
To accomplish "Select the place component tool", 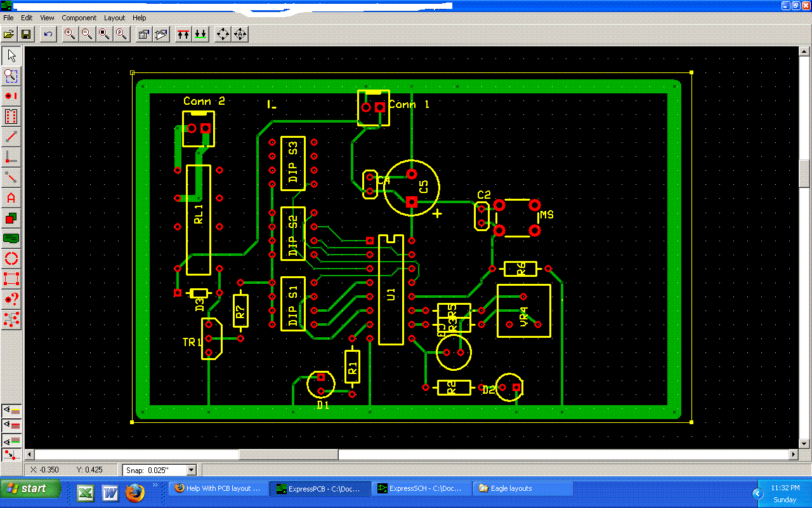I will pyautogui.click(x=11, y=116).
